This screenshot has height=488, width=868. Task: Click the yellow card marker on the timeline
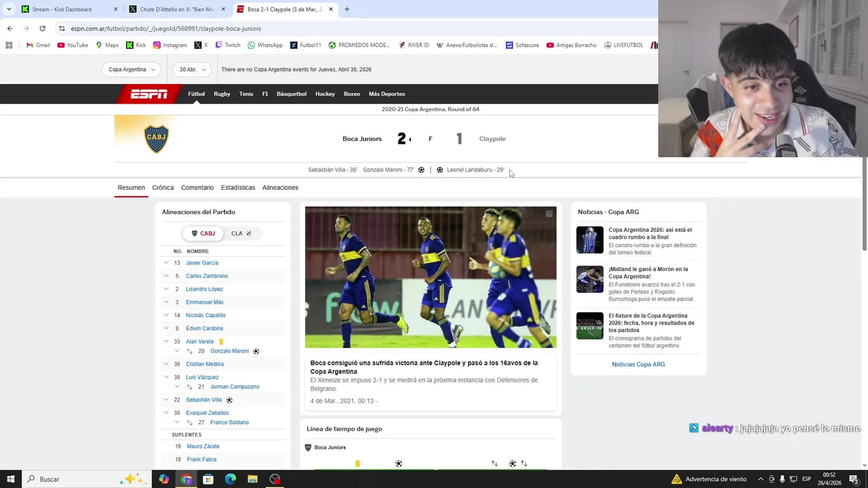357,464
